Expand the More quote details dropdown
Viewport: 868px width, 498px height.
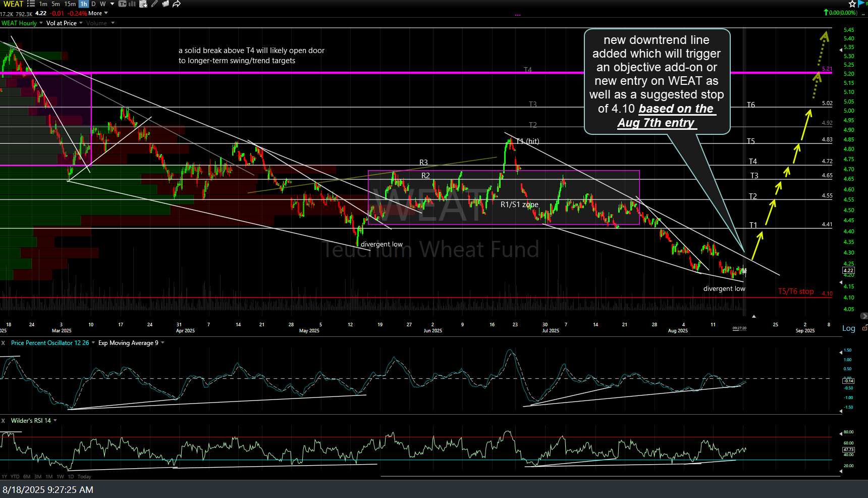point(98,13)
